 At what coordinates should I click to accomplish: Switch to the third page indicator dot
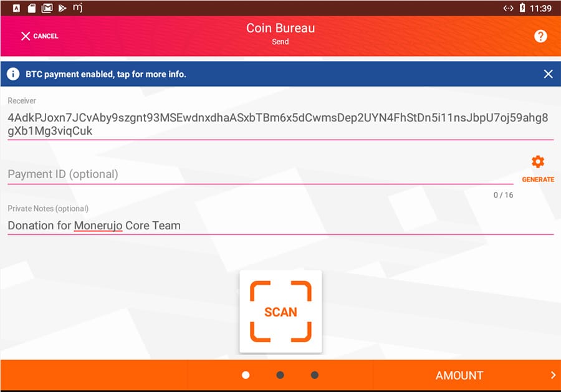[314, 375]
